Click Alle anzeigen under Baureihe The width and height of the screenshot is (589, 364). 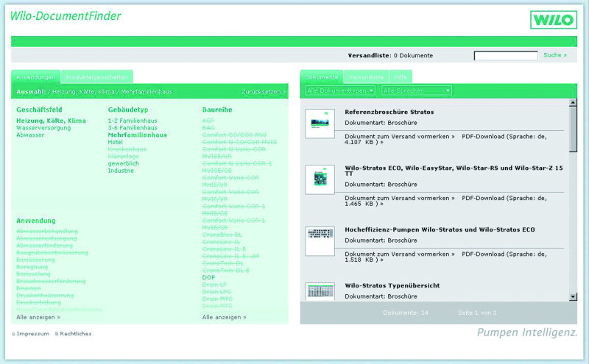[x=225, y=317]
